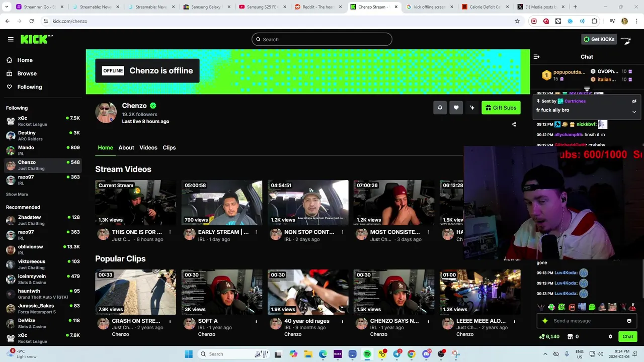
Task: Switch to Reddit browser tab
Action: coord(317,7)
